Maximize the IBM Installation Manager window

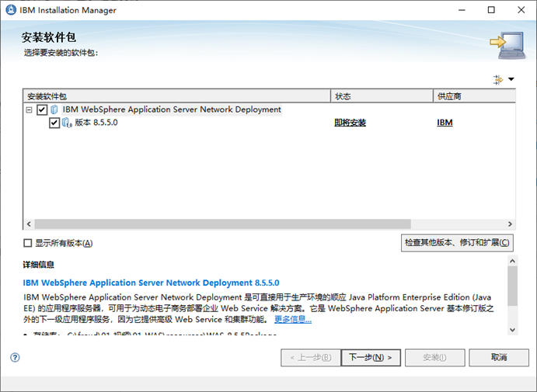tap(491, 10)
